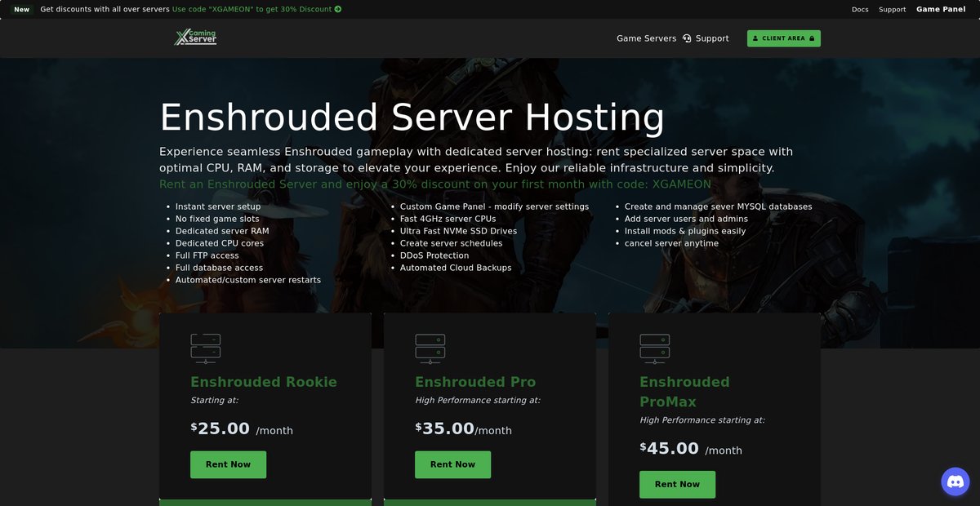The image size is (980, 506).
Task: Click 'Automated/custom server restarts' bullet
Action: pyautogui.click(x=248, y=280)
